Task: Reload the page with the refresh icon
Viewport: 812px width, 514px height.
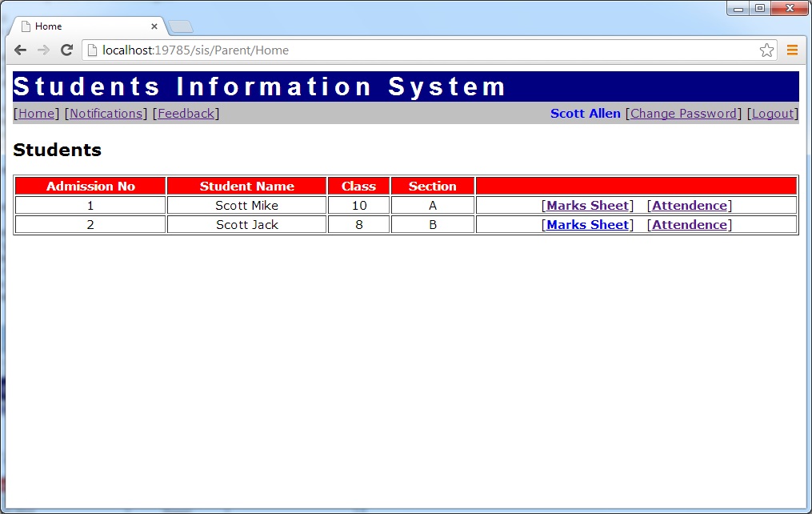Action: coord(67,50)
